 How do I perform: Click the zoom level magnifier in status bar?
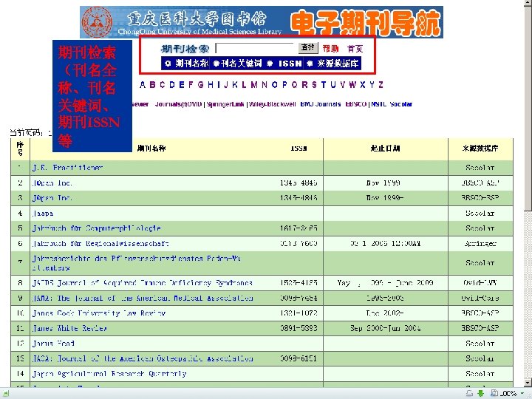coord(494,394)
